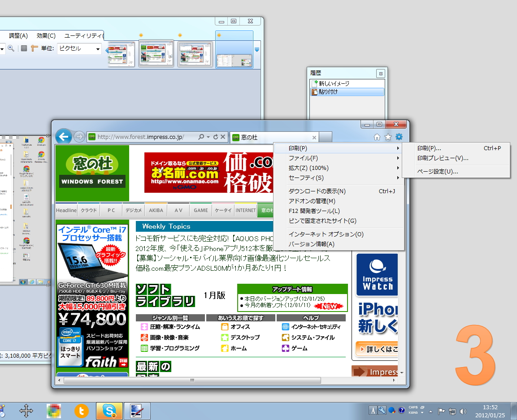Toggle the grid icon in editor toolbar
This screenshot has height=420, width=517.
coord(24,48)
